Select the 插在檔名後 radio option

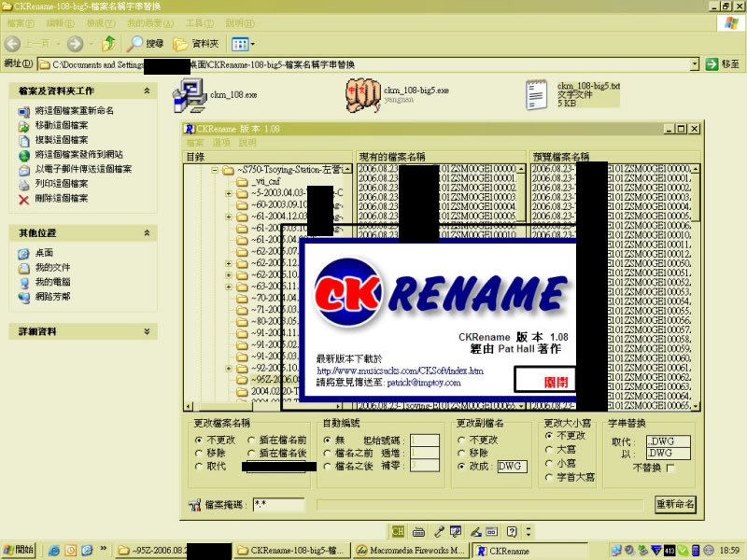[251, 453]
